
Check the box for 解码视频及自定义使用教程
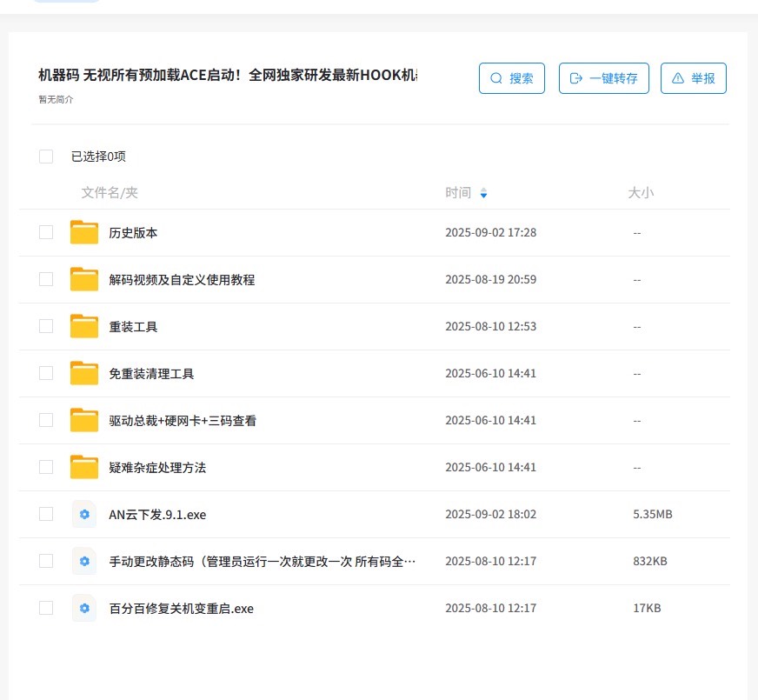tap(46, 280)
